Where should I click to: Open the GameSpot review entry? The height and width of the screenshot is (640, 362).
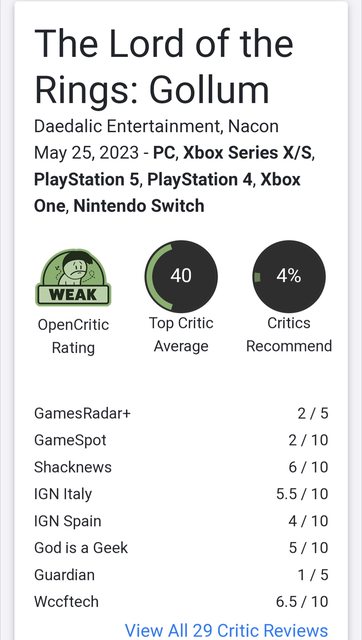tap(181, 440)
